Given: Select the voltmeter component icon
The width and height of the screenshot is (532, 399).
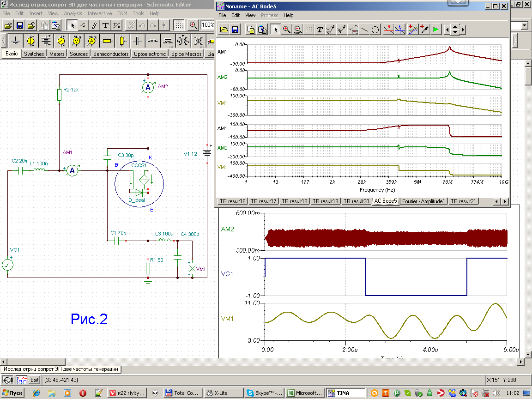Looking at the screenshot, I should pos(77,41).
